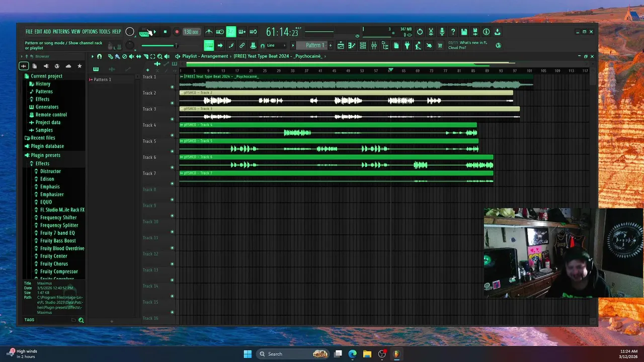This screenshot has height=362, width=644.
Task: Open the EDIT menu
Action: point(38,32)
